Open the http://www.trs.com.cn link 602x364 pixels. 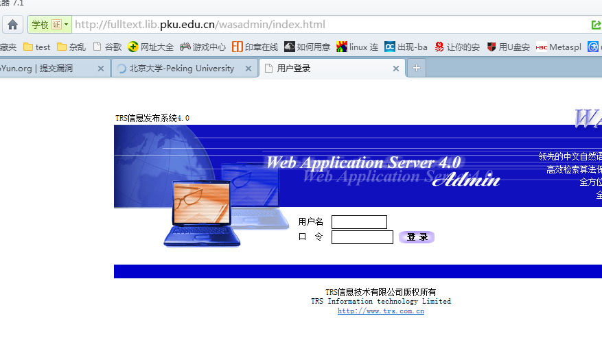(381, 311)
